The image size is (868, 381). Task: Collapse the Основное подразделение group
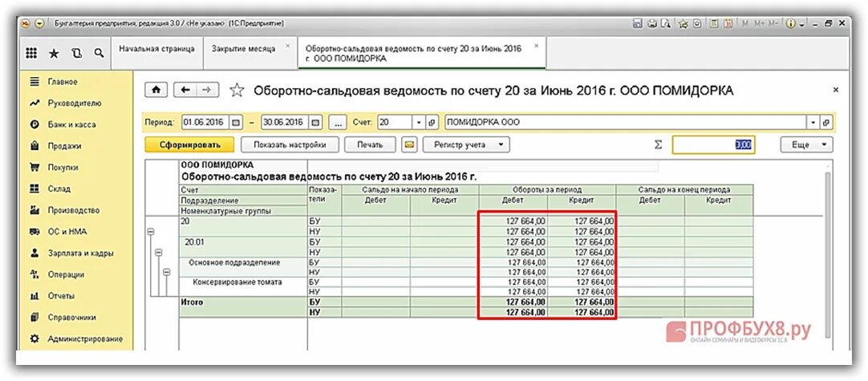[x=167, y=273]
